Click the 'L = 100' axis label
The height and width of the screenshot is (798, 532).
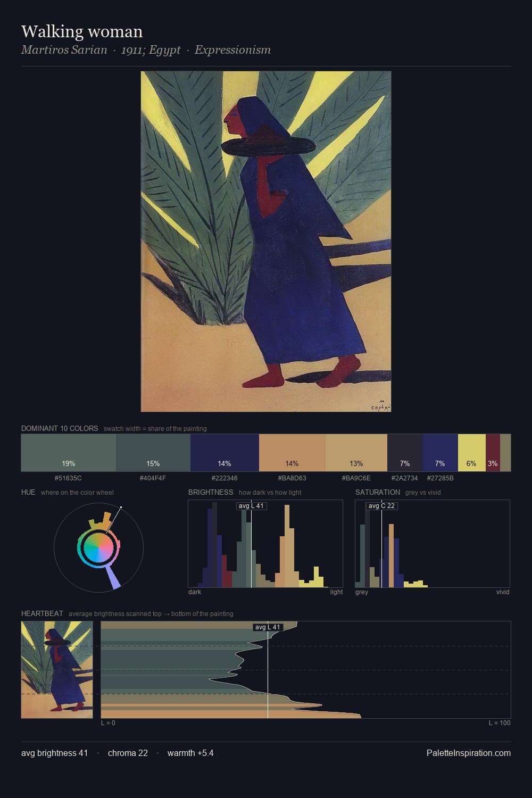coord(500,723)
